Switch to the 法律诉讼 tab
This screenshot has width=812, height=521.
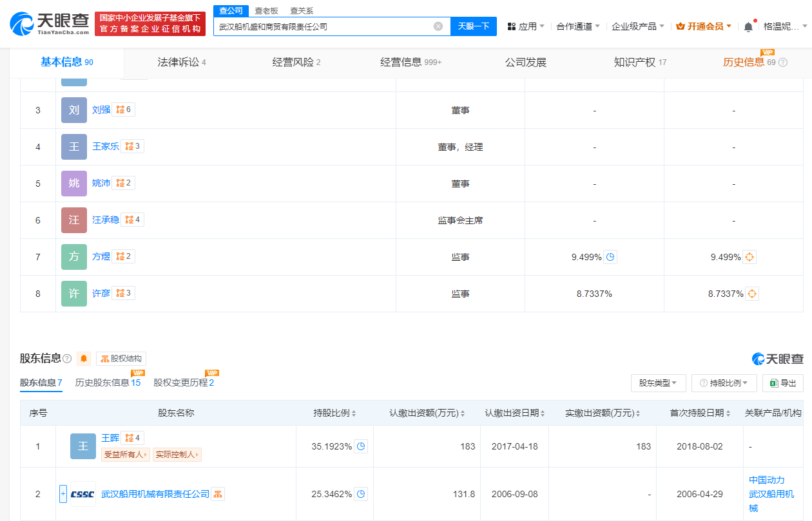(x=182, y=62)
